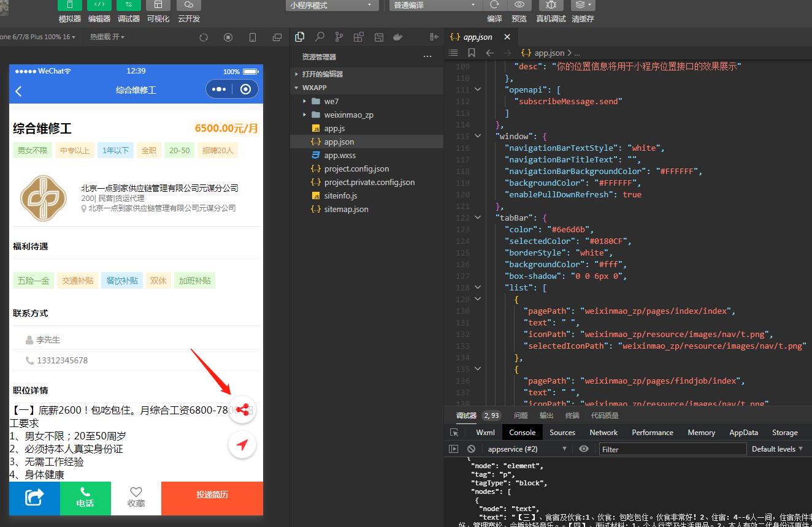
Task: Open the source control panel icon
Action: (x=339, y=37)
